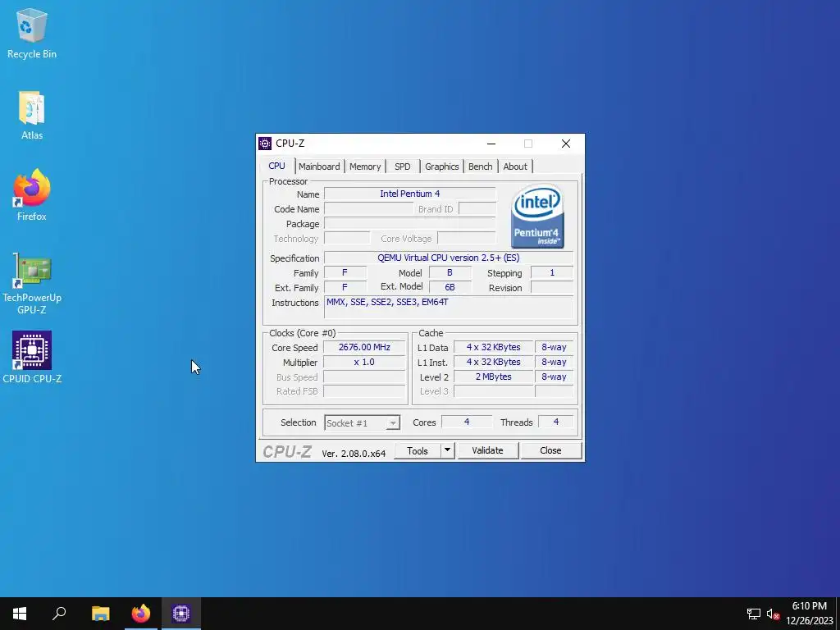Launch Firefox from the desktop shortcut
Screen dimensions: 840x630
click(32, 195)
